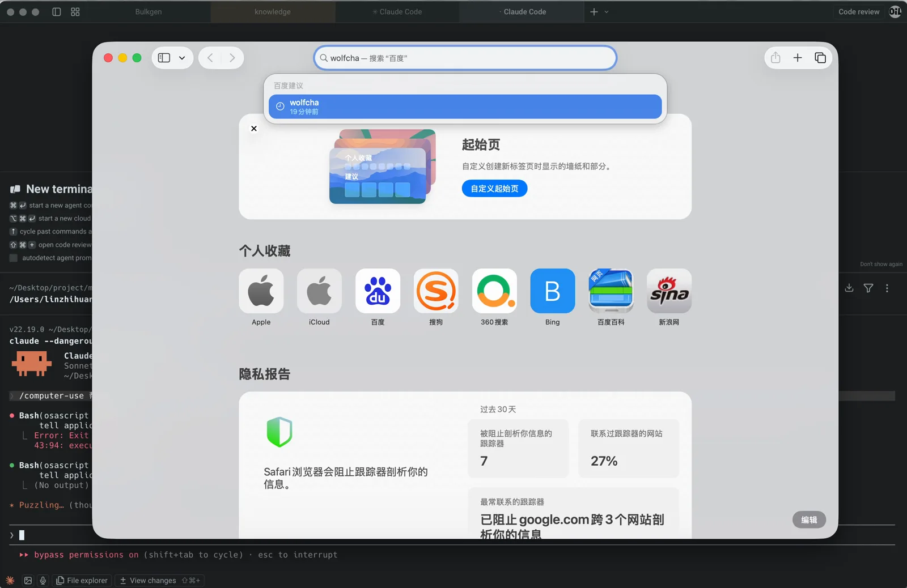Click Don't show again link
This screenshot has width=907, height=588.
[881, 264]
